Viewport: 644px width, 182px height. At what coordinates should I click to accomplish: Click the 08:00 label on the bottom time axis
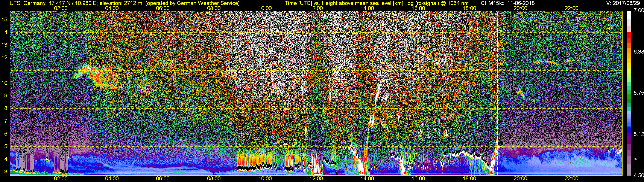pos(214,179)
